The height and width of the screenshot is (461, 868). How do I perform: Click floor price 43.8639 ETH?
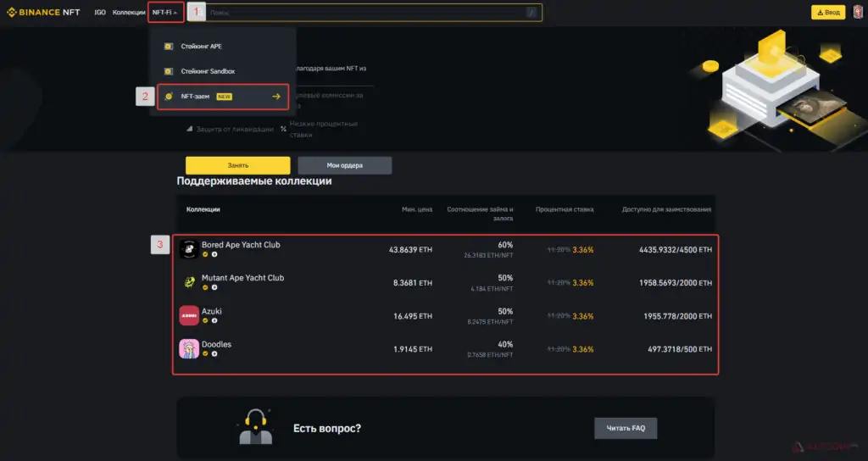(x=410, y=250)
